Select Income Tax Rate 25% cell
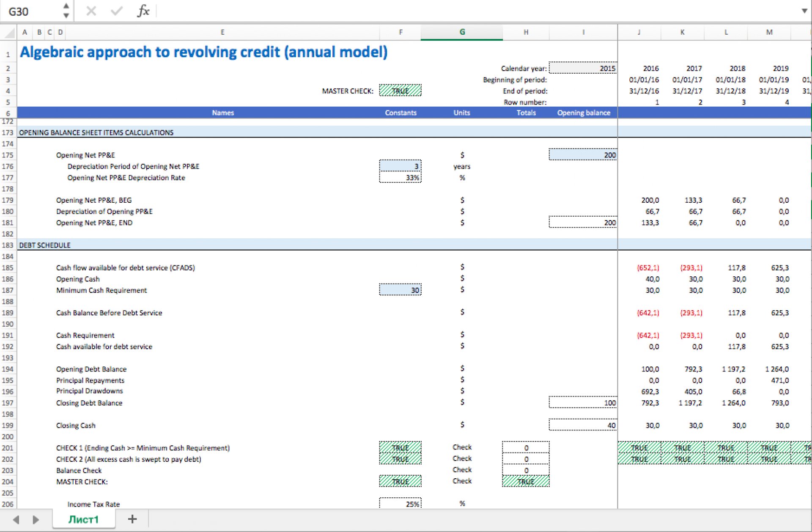The width and height of the screenshot is (812, 532). [x=400, y=504]
